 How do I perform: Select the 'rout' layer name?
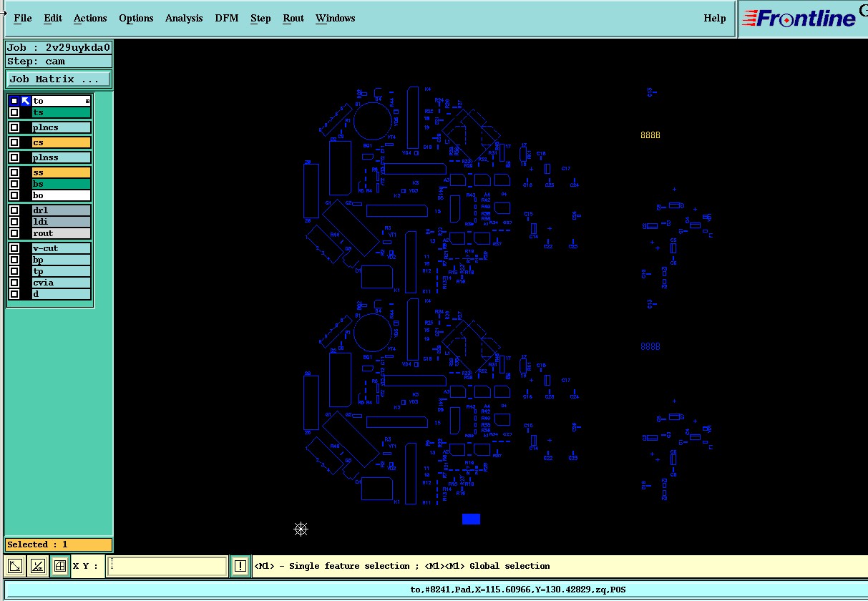click(x=62, y=233)
